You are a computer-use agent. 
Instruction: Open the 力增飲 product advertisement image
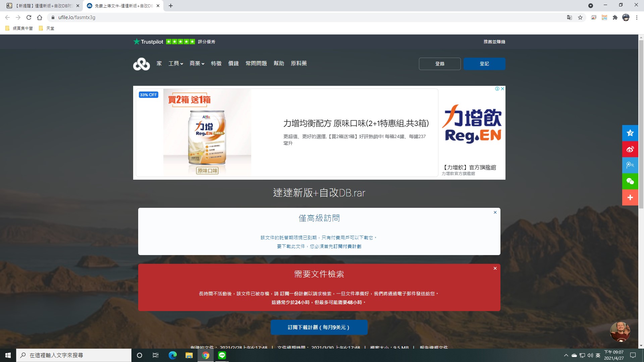207,132
